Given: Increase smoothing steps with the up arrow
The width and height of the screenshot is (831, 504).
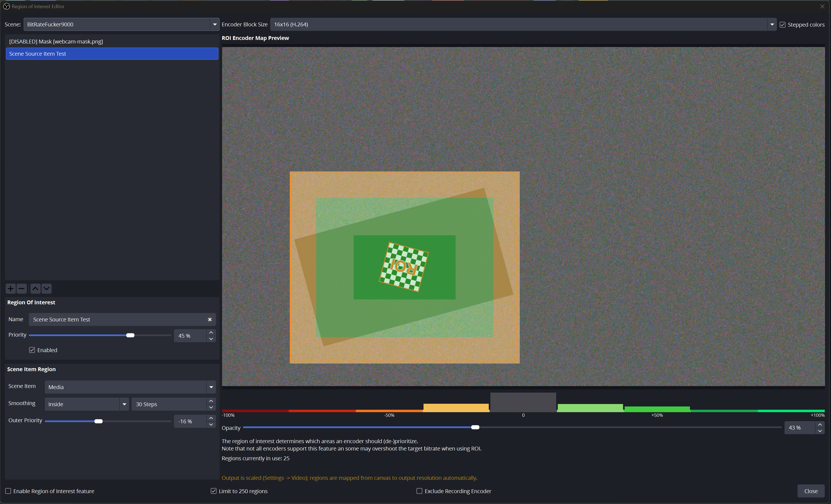Looking at the screenshot, I should pos(211,401).
